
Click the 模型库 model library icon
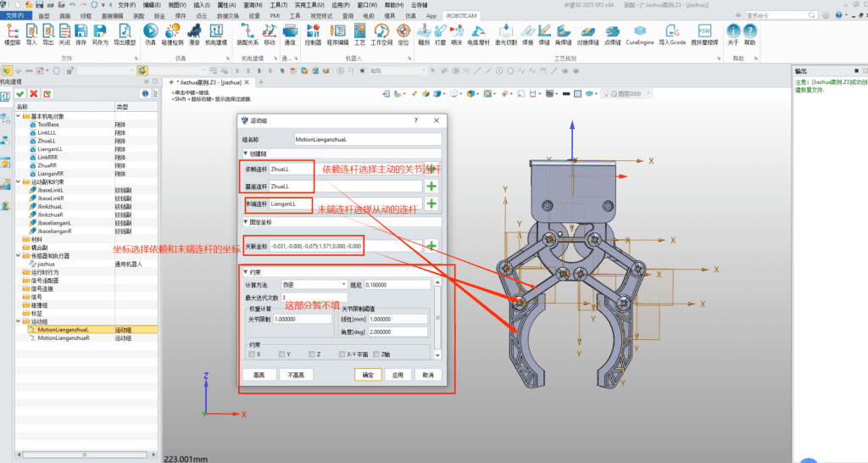12,31
